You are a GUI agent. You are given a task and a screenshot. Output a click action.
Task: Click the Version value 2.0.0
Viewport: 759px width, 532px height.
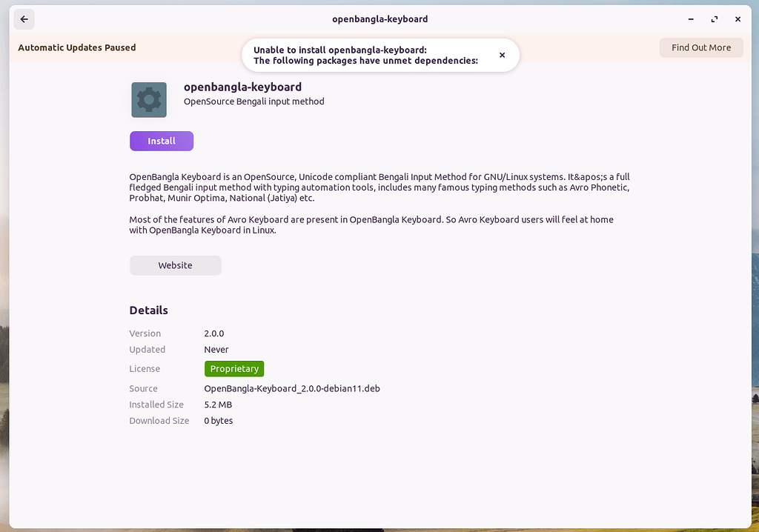tap(215, 333)
